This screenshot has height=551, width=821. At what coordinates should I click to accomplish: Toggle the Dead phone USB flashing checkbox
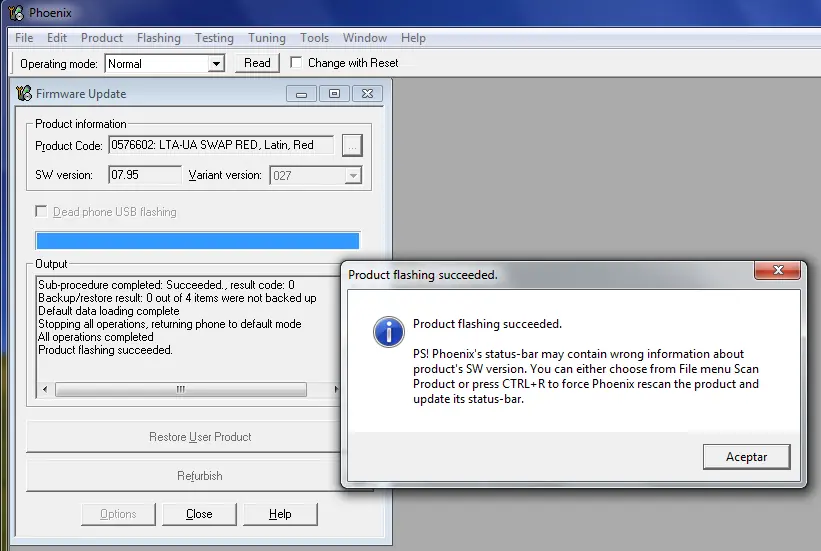(41, 211)
